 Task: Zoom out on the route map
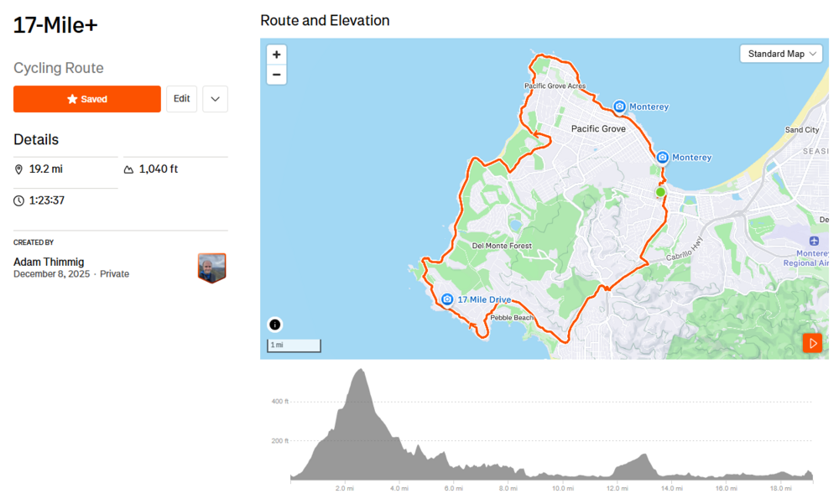(277, 75)
